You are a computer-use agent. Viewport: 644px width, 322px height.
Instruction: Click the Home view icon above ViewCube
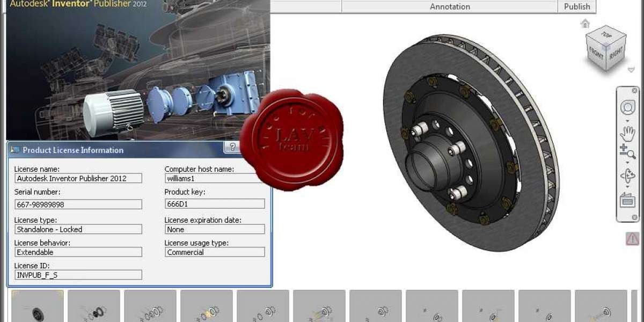click(585, 24)
